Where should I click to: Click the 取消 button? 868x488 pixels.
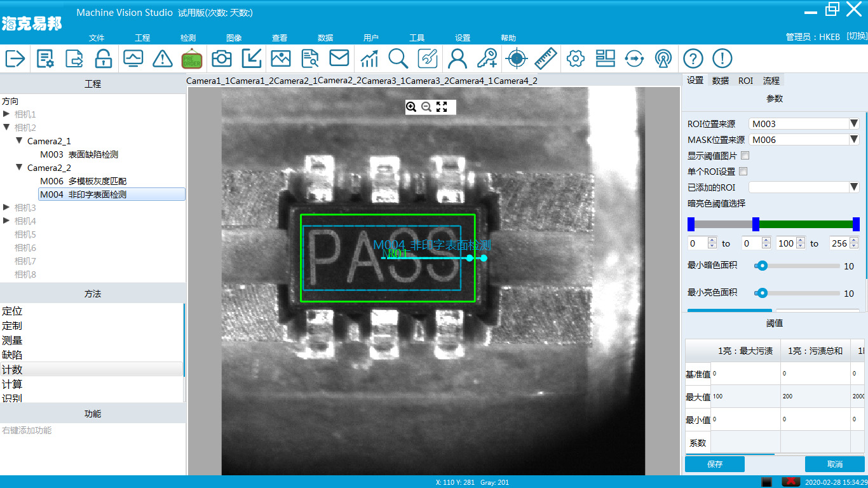[x=834, y=464]
